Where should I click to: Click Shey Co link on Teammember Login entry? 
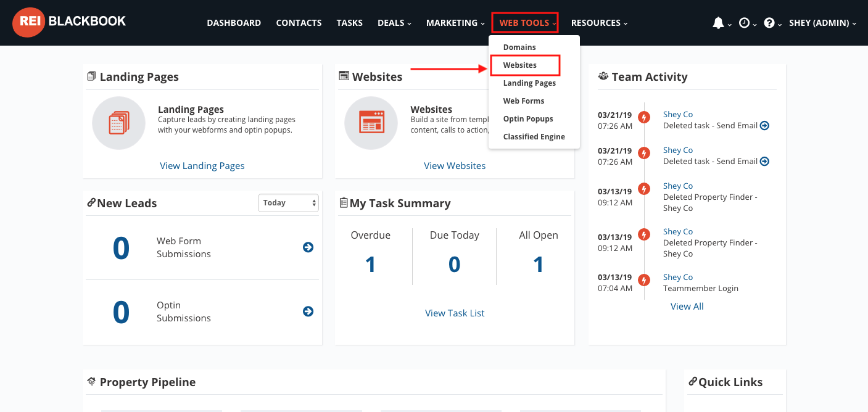[x=678, y=277]
